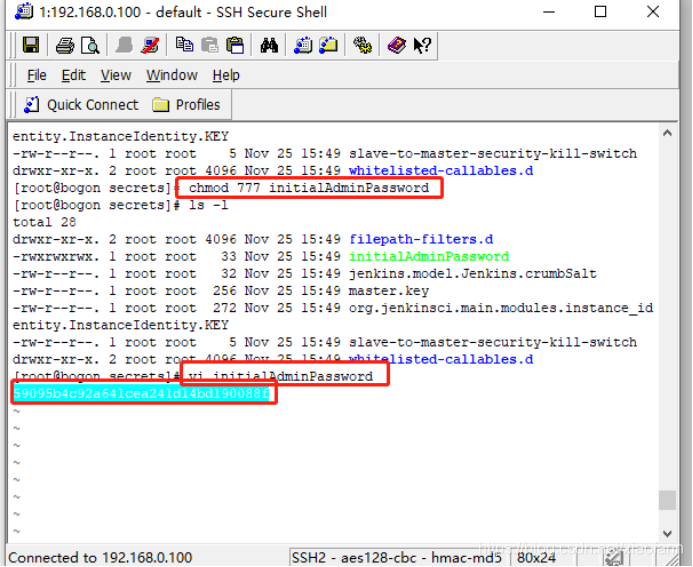Click the Help book icon
This screenshot has height=567, width=693.
click(x=396, y=45)
